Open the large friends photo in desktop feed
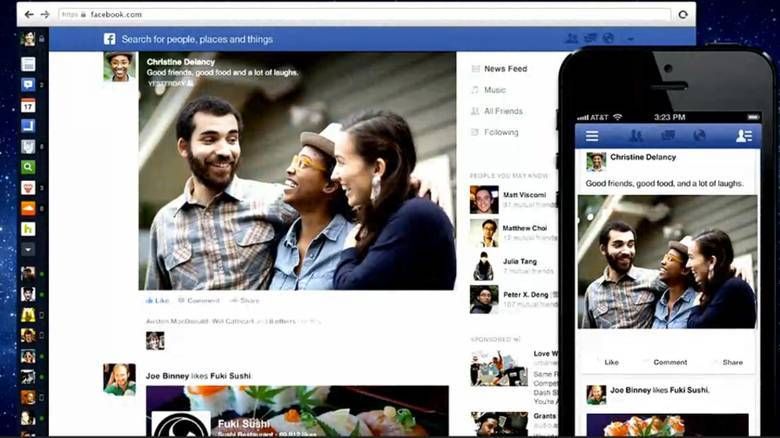 tap(297, 171)
